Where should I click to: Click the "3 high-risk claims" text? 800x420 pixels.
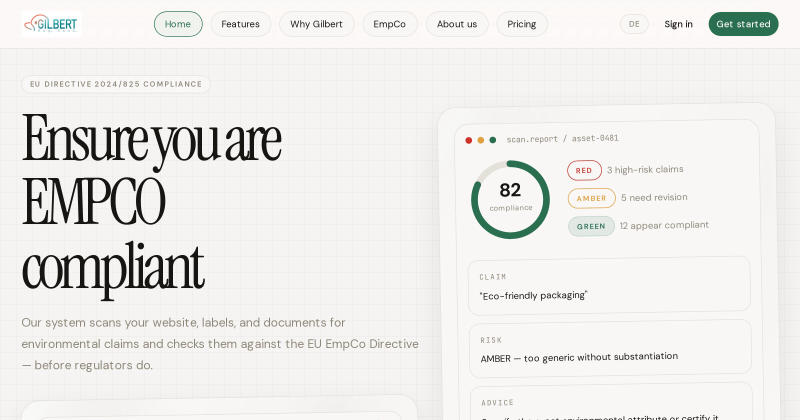coord(645,169)
